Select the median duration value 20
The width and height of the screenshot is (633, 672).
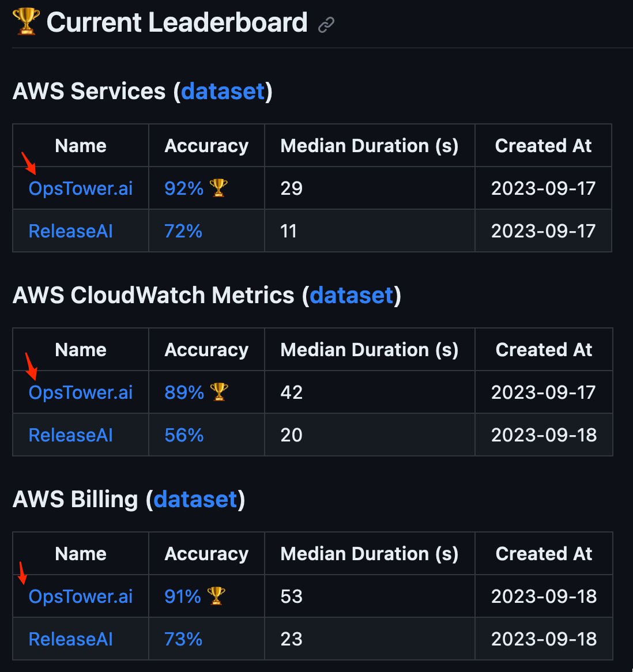[292, 436]
